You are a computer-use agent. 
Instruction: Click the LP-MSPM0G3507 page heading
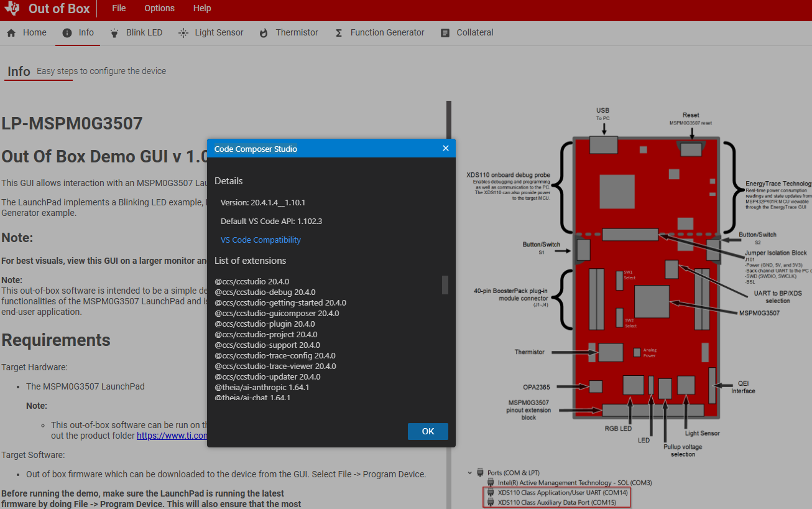(72, 123)
